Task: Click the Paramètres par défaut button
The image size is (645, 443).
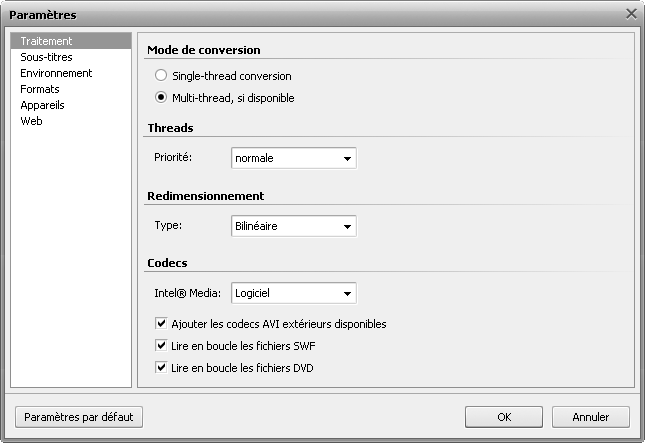Action: pyautogui.click(x=79, y=417)
